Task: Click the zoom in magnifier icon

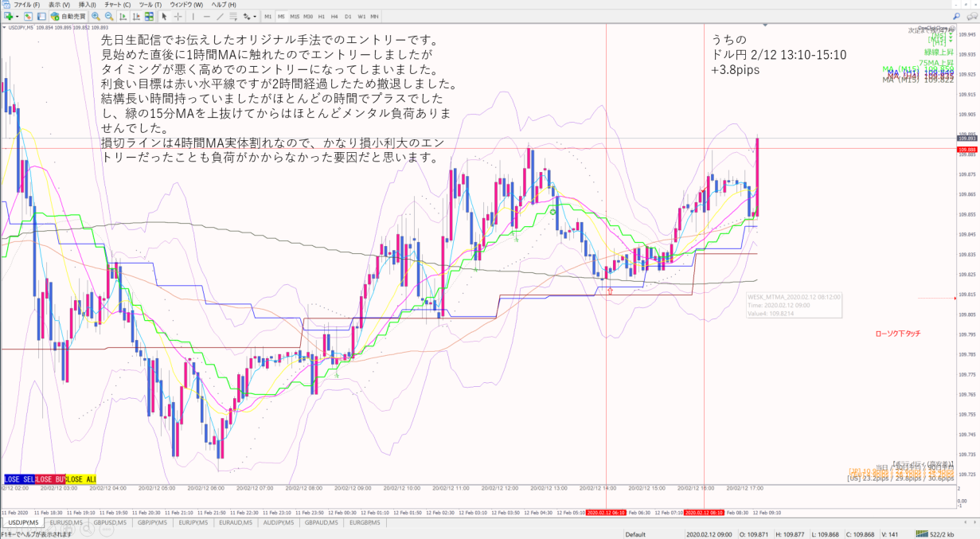Action: pyautogui.click(x=96, y=16)
